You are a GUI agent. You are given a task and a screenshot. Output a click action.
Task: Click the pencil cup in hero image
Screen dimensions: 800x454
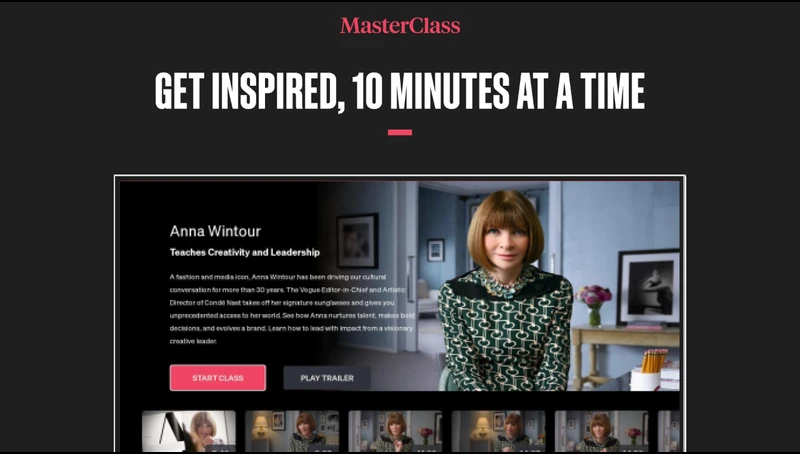coord(648,370)
